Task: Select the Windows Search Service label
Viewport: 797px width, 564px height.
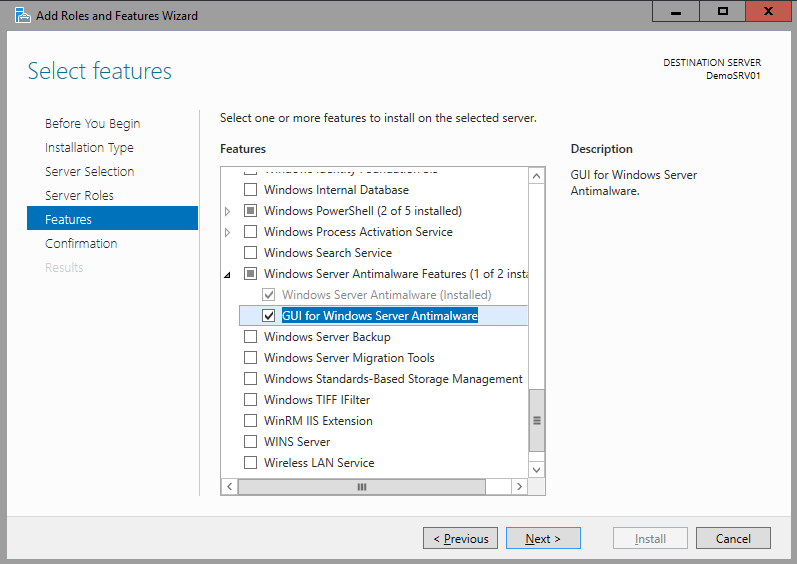Action: tap(328, 253)
